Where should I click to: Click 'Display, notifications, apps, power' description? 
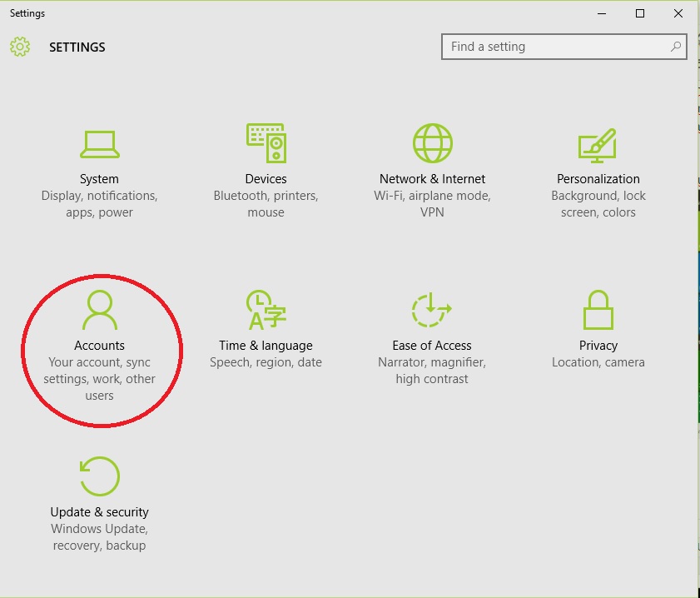pyautogui.click(x=100, y=204)
